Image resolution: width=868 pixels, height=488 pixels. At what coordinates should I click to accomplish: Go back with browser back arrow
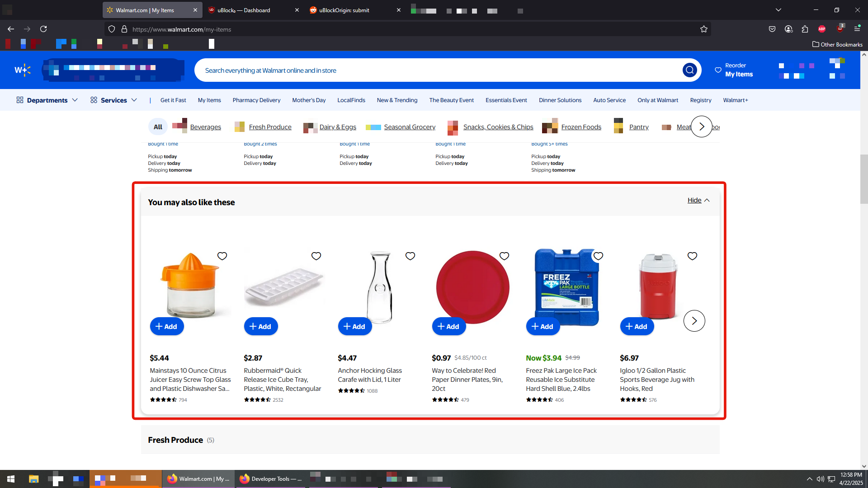[x=11, y=29]
